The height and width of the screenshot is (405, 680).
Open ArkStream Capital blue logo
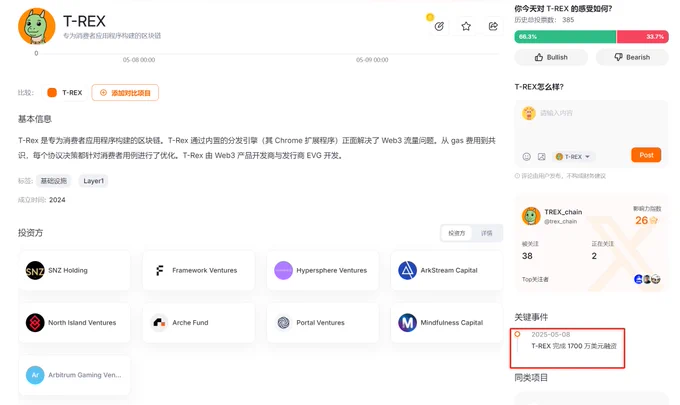click(407, 271)
